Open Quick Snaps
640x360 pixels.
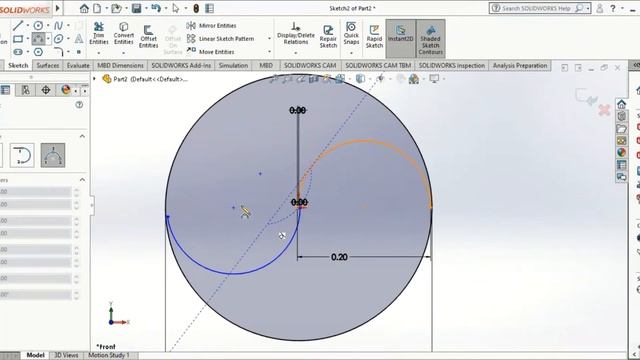pyautogui.click(x=351, y=33)
